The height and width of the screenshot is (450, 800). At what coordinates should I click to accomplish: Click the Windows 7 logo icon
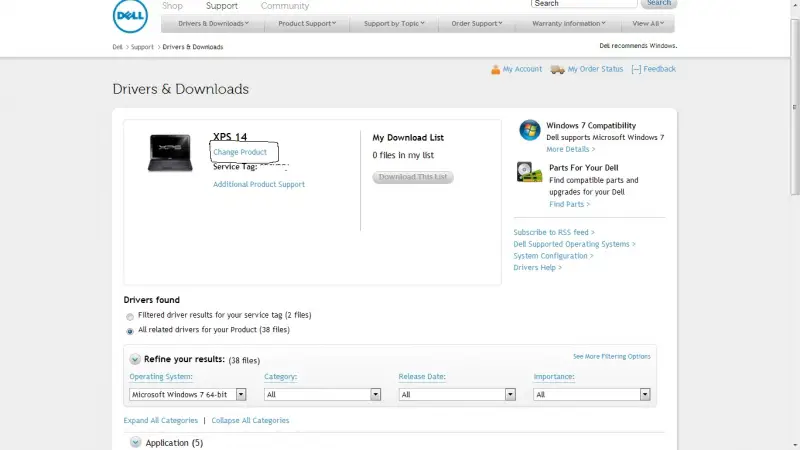coord(530,130)
